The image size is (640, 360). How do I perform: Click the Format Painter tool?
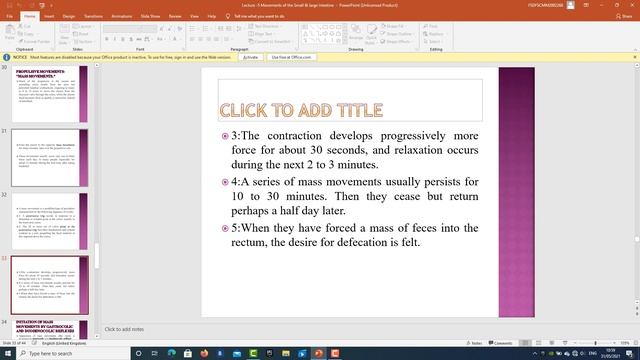pyautogui.click(x=34, y=42)
